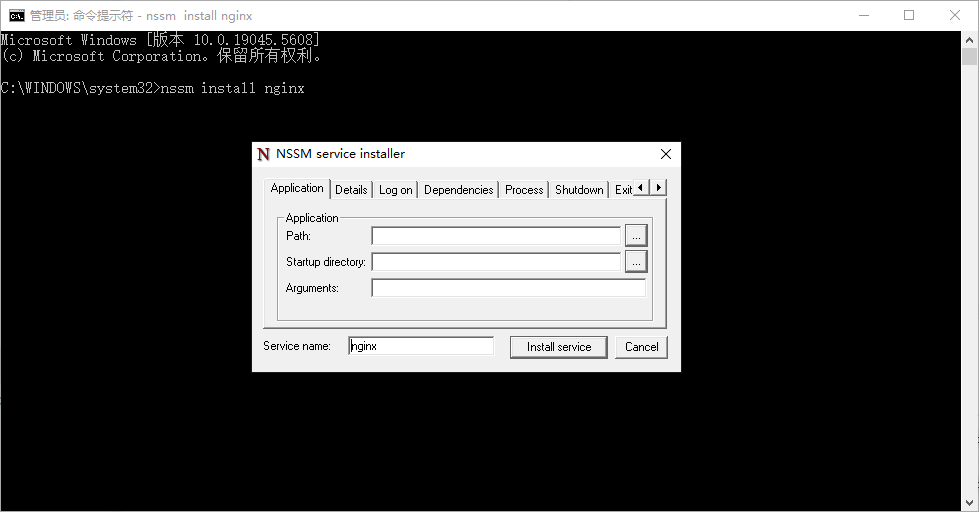The height and width of the screenshot is (512, 979).
Task: Maximize the command prompt window
Action: tap(909, 16)
